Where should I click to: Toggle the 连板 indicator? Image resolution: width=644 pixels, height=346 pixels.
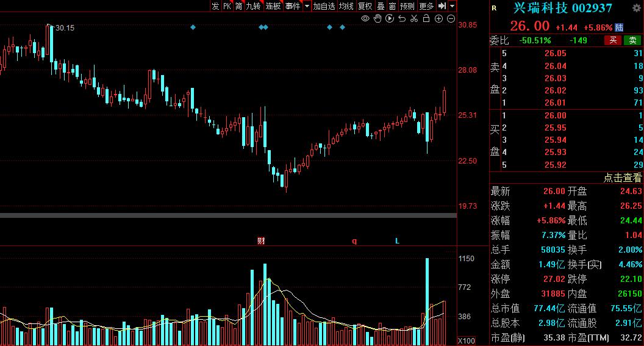(273, 5)
